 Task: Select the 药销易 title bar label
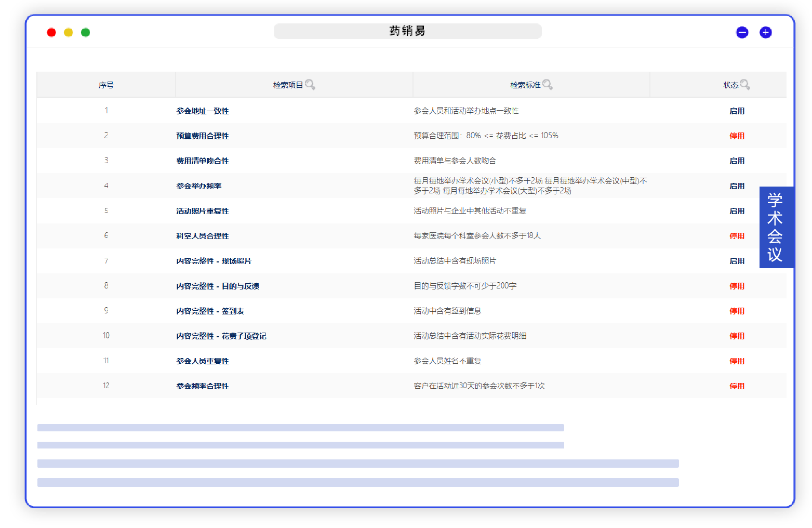point(408,31)
